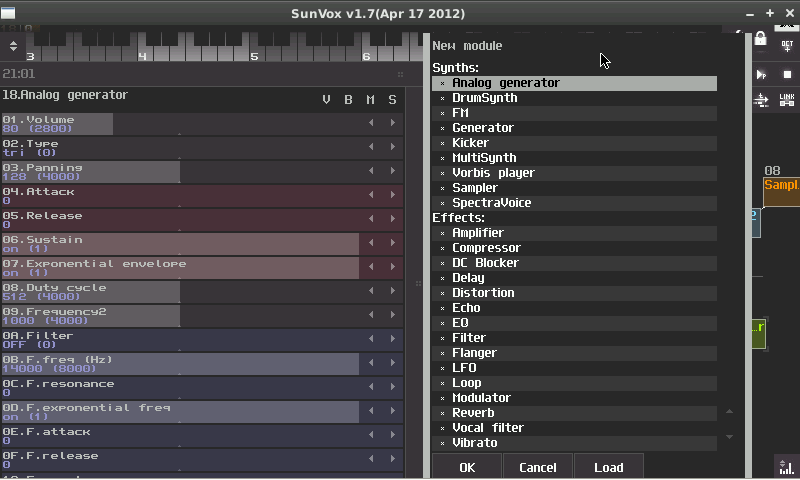Select EQ effect in the list

pos(574,323)
